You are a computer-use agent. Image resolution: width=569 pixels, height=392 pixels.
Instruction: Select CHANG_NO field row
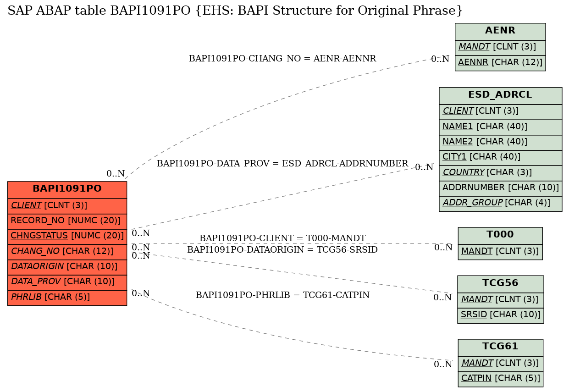pos(67,251)
